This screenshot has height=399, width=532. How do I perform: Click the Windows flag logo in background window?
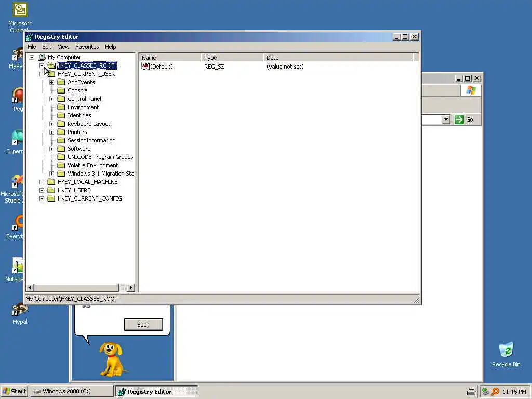tap(471, 90)
